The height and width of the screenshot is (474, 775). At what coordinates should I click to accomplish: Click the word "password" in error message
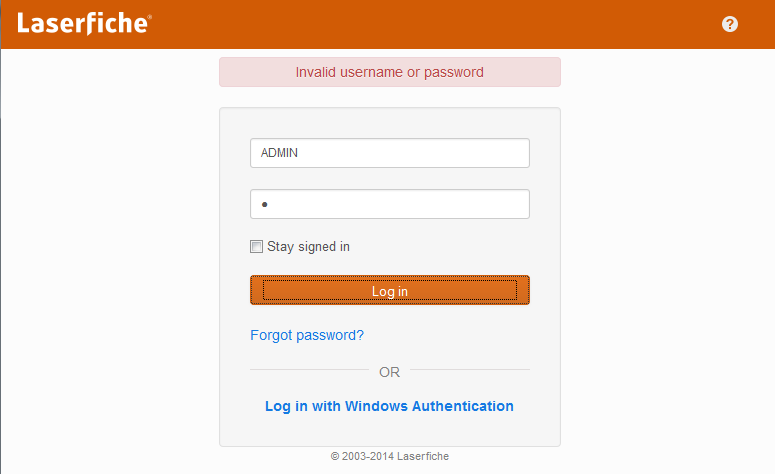454,72
